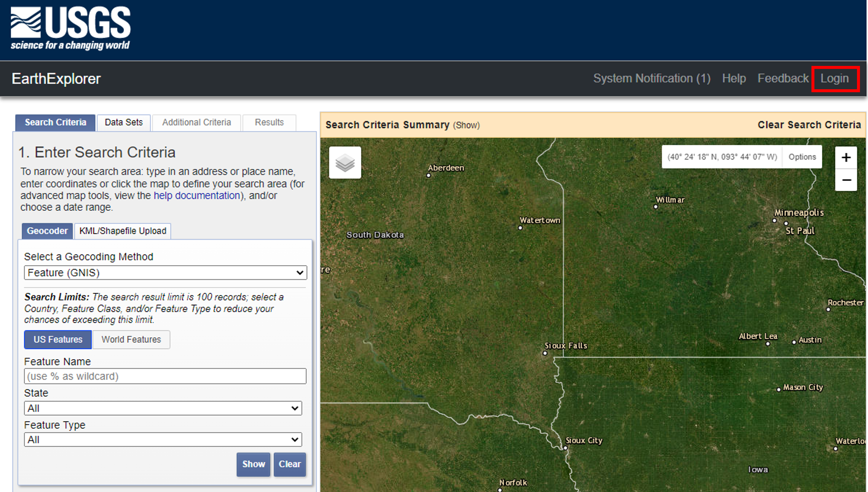Click the Sioux Falls city marker

[x=545, y=353]
